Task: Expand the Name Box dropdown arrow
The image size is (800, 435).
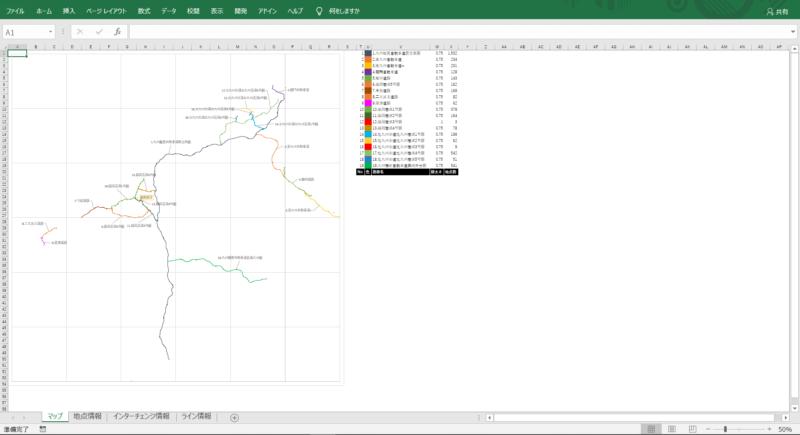Action: [50, 32]
